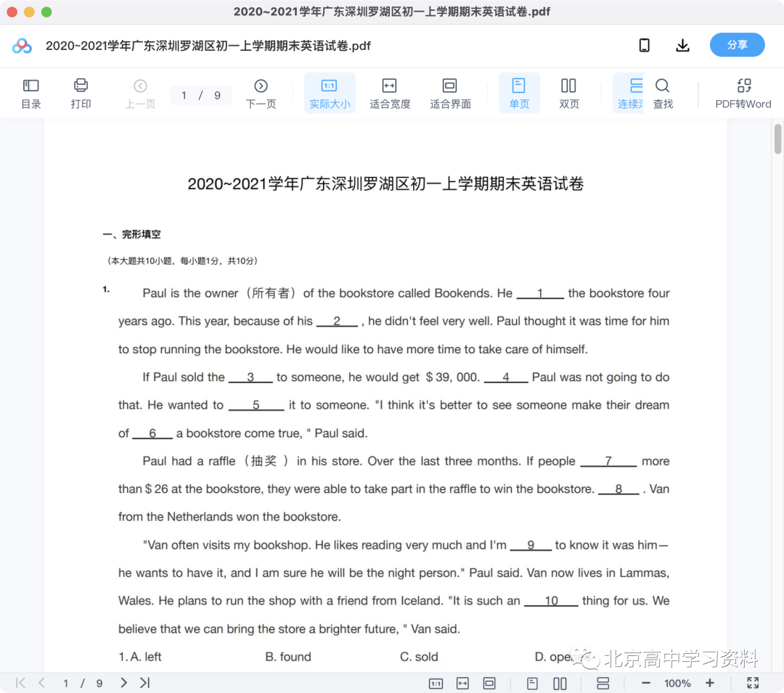Click the 100% zoom level value
The image size is (784, 693).
tap(677, 683)
